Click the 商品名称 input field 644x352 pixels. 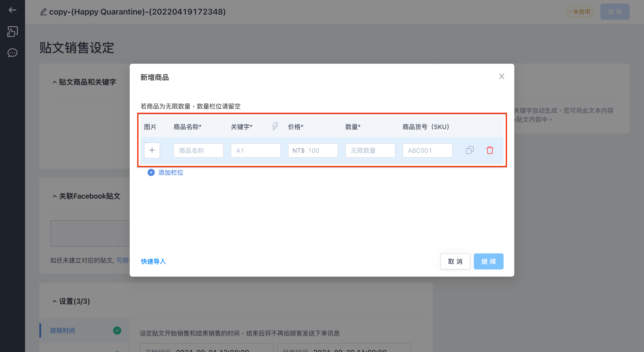coord(199,151)
